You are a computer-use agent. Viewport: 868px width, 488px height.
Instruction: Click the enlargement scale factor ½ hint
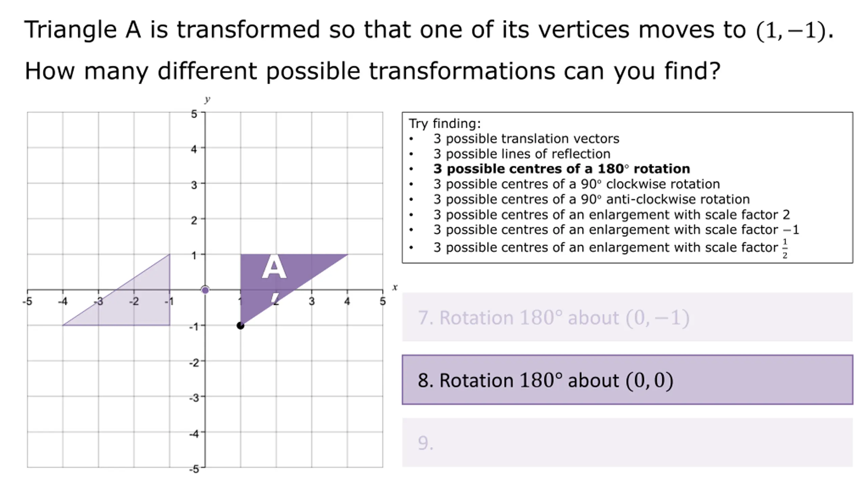click(611, 248)
